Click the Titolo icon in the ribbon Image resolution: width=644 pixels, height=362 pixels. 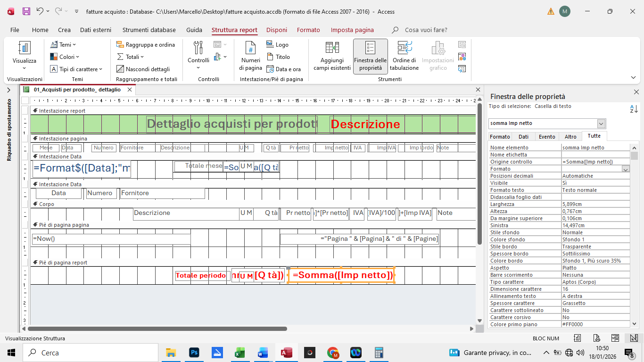click(x=270, y=57)
